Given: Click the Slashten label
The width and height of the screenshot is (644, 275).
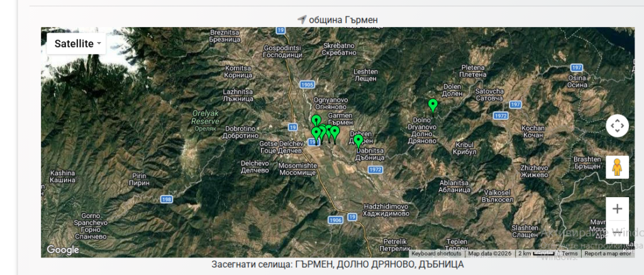Looking at the screenshot, I should pos(525,231).
